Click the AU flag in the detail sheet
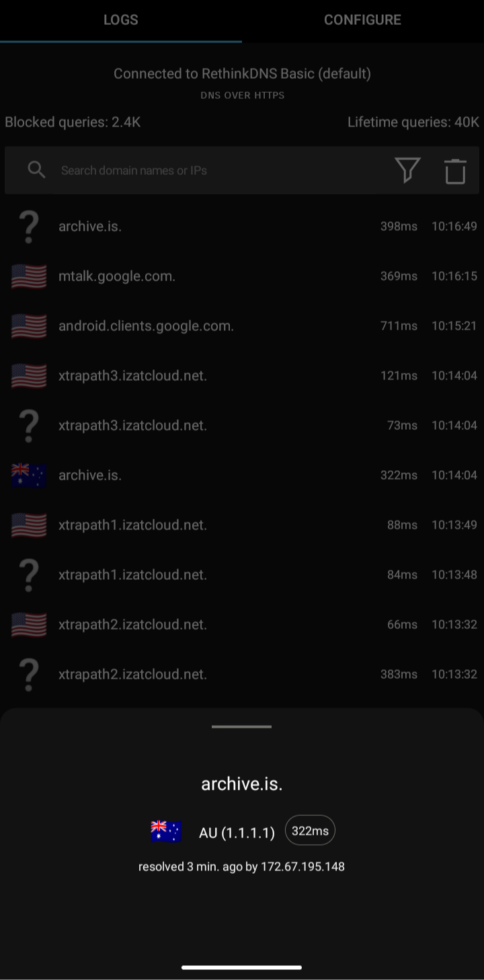 click(165, 830)
